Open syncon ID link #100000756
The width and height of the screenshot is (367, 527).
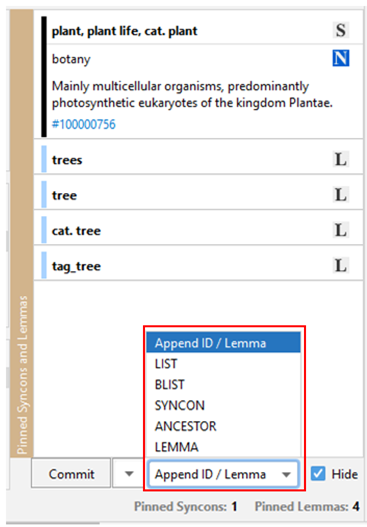tap(84, 124)
